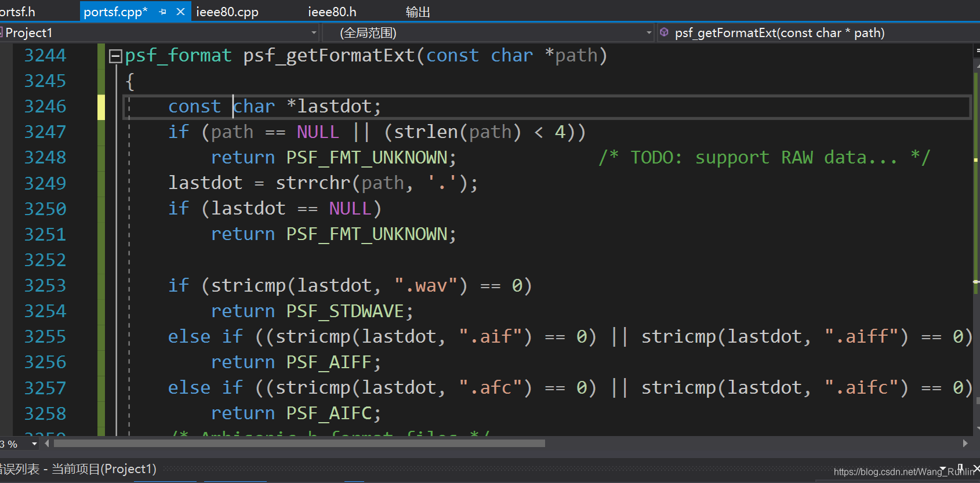Image resolution: width=980 pixels, height=483 pixels.
Task: Switch to the ieee80.cpp tab
Action: coord(227,12)
